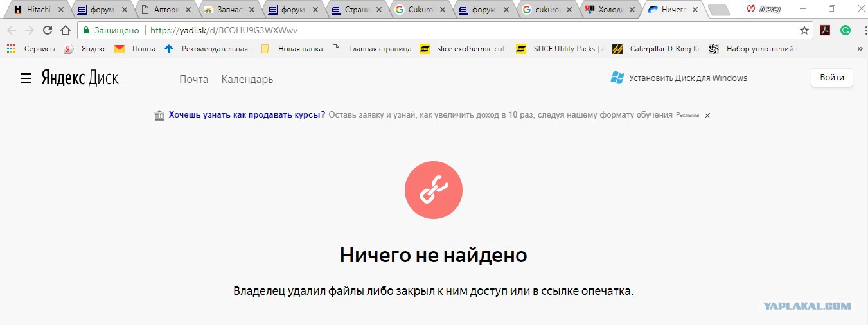This screenshot has width=868, height=325.
Task: Bookmark this page with the star icon
Action: [x=804, y=30]
